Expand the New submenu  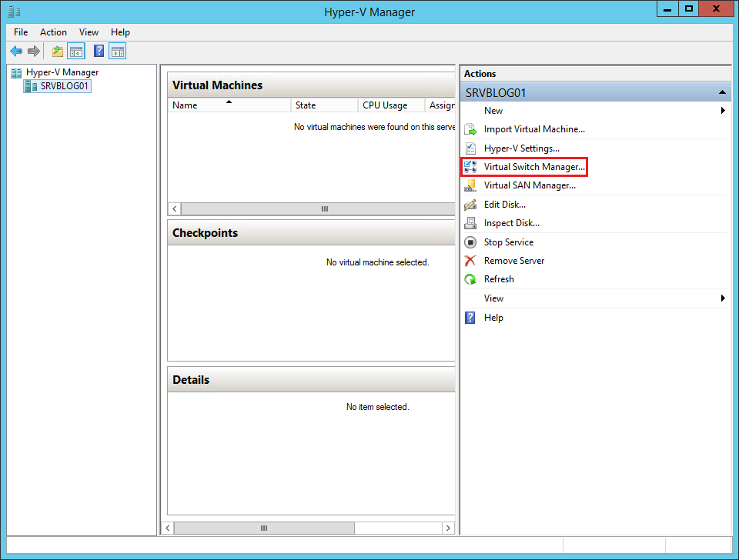[x=722, y=110]
